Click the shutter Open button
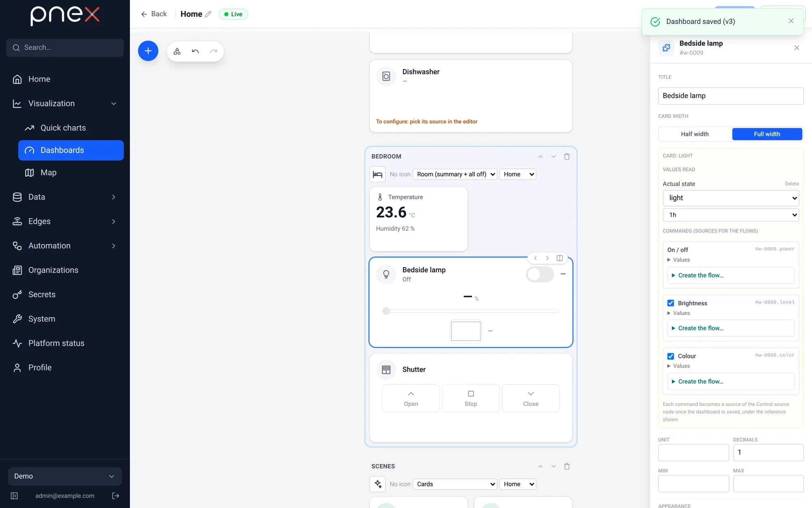Image resolution: width=812 pixels, height=508 pixels. click(411, 398)
